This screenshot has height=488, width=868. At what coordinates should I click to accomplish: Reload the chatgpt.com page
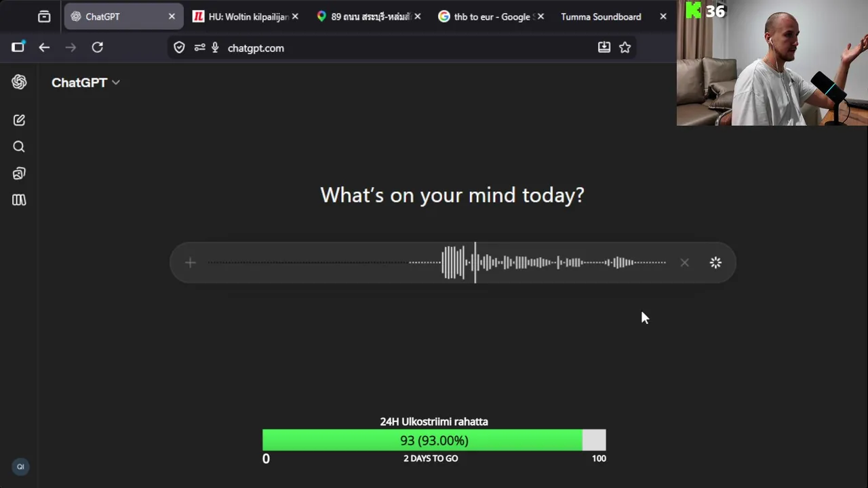(x=98, y=47)
